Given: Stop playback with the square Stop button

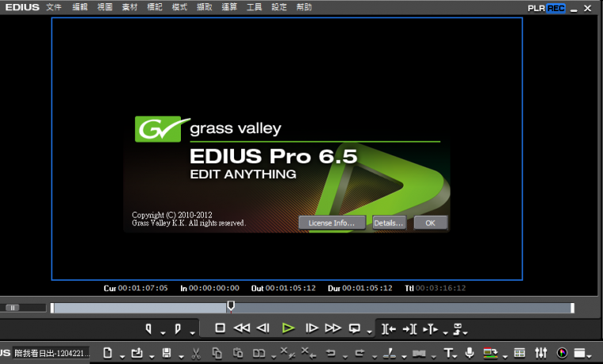Looking at the screenshot, I should pos(220,328).
